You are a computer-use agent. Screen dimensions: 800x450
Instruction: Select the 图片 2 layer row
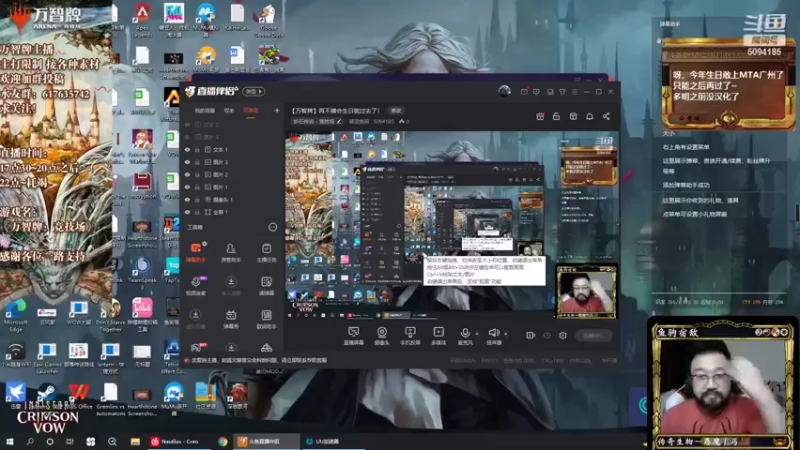pos(232,174)
